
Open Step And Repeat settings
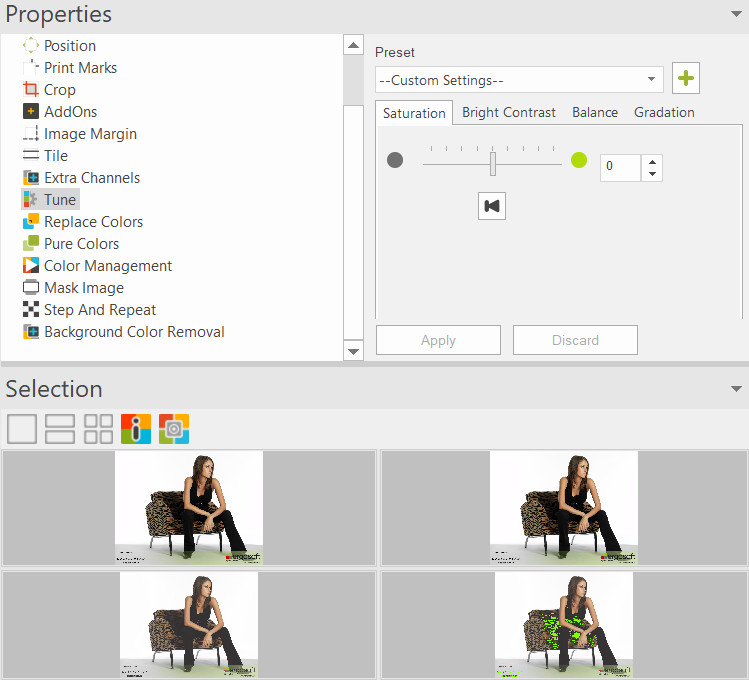100,309
